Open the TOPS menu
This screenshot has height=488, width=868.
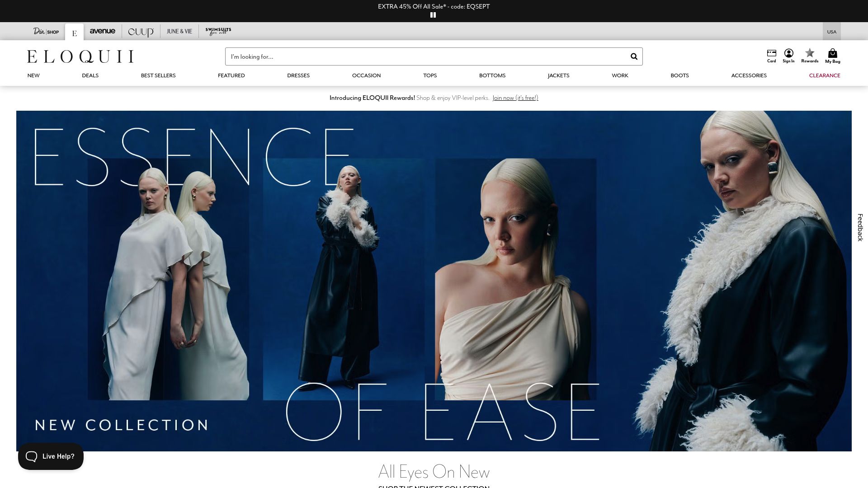pos(430,75)
